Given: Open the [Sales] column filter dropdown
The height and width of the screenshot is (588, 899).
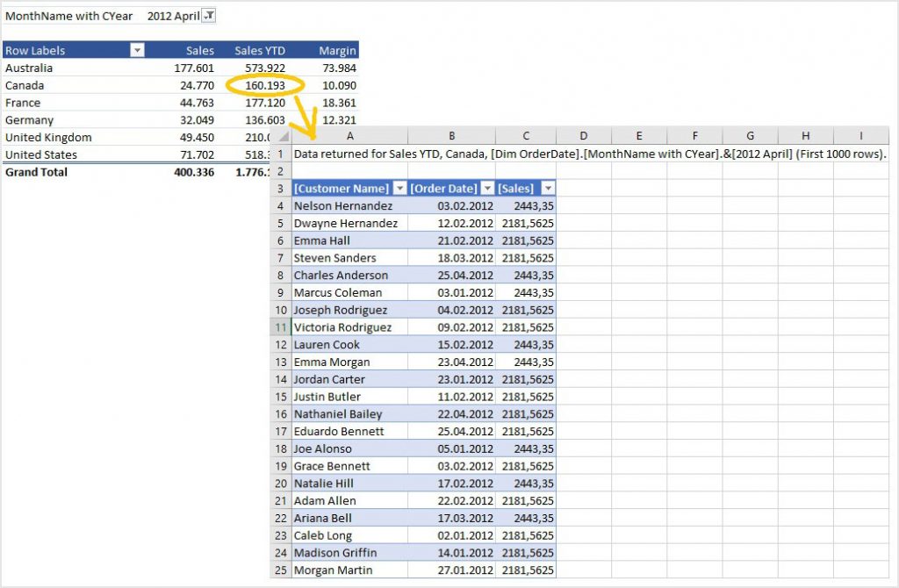Looking at the screenshot, I should tap(549, 188).
